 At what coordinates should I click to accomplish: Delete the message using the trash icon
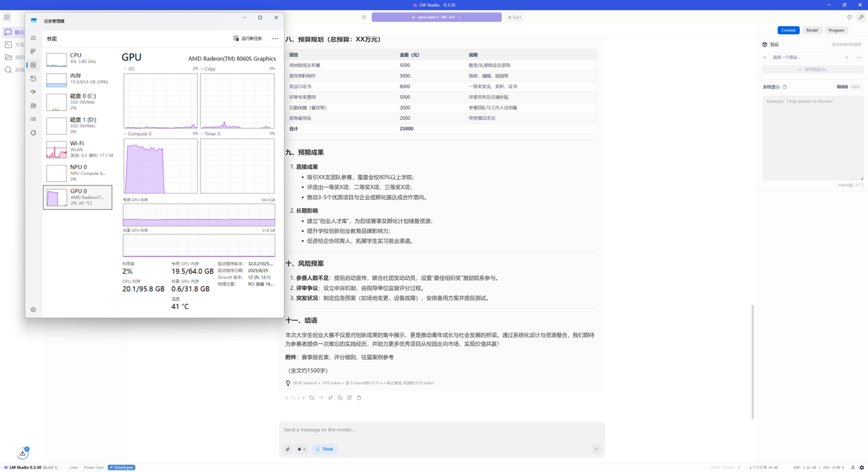click(359, 397)
